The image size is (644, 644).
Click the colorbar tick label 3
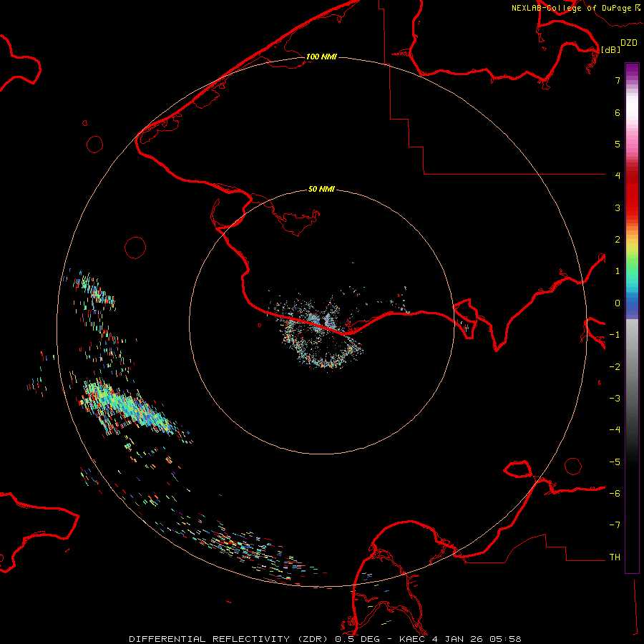tap(618, 208)
